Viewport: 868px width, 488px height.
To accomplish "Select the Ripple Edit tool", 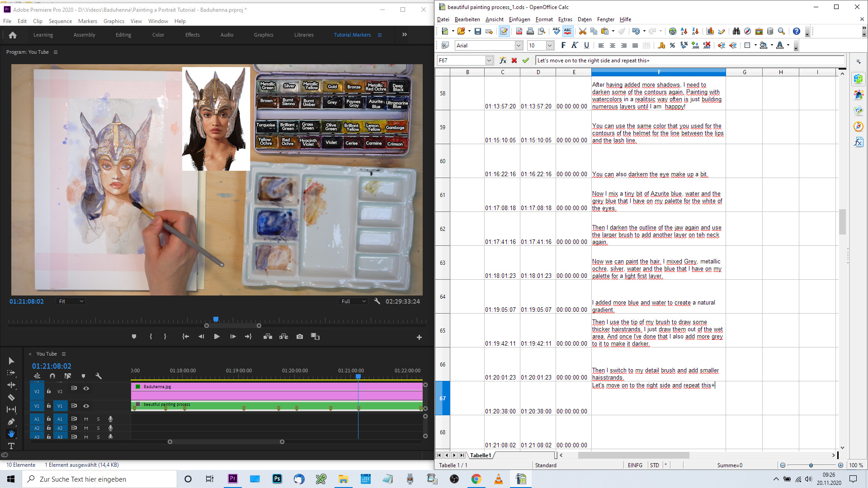I will 11,385.
